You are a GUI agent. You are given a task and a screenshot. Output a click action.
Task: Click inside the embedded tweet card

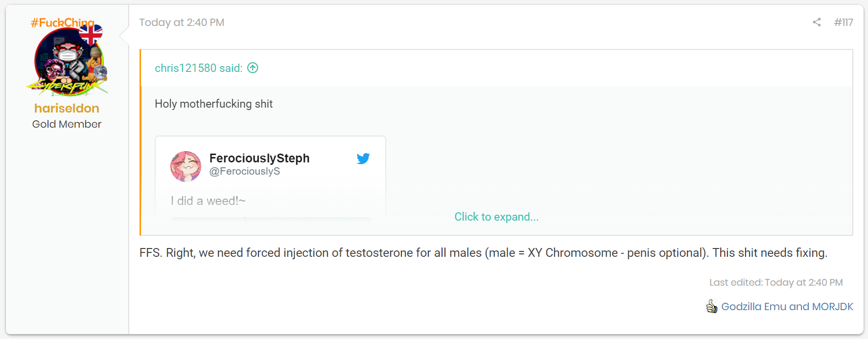(x=270, y=178)
